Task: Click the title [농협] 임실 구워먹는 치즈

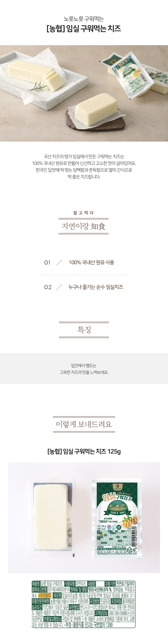Action: (x=84, y=28)
